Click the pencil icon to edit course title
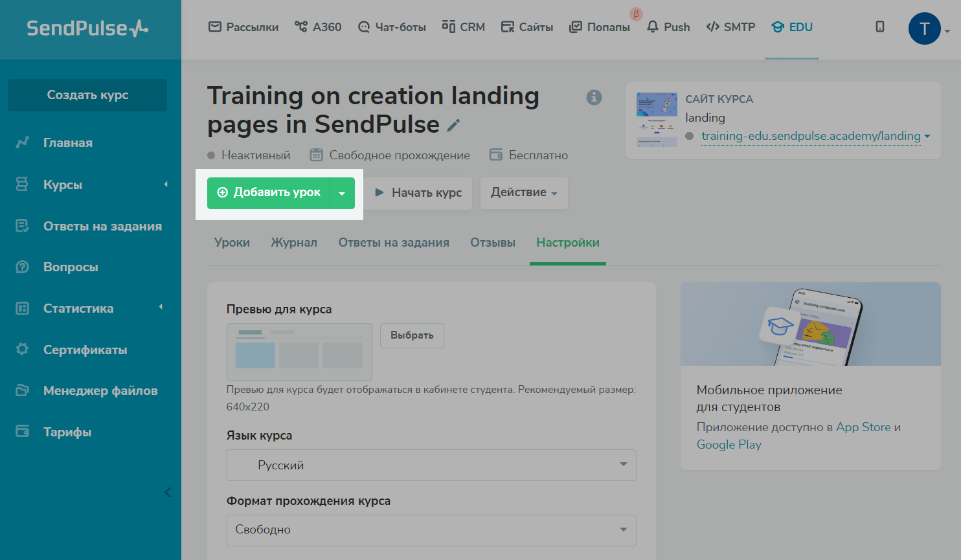The image size is (961, 560). pyautogui.click(x=453, y=125)
